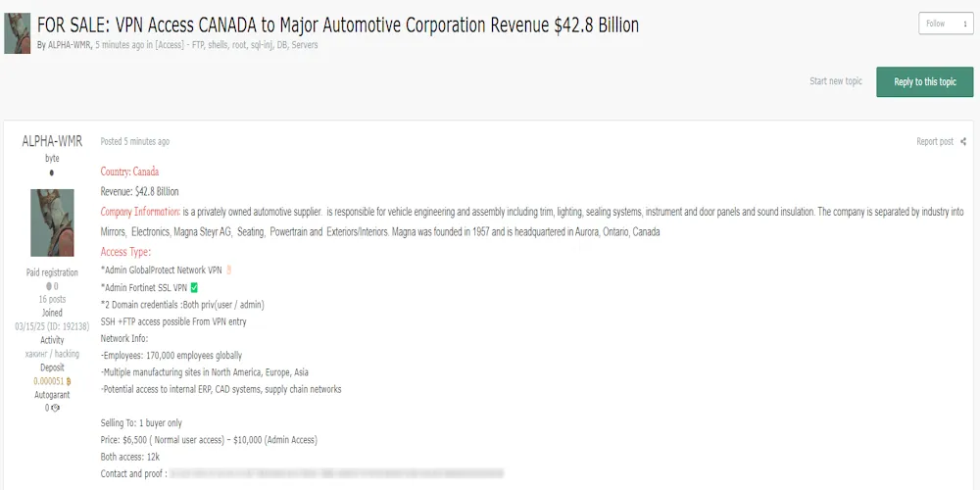Click the grey reputation dot above 16 posts
980x490 pixels.
coord(49,286)
